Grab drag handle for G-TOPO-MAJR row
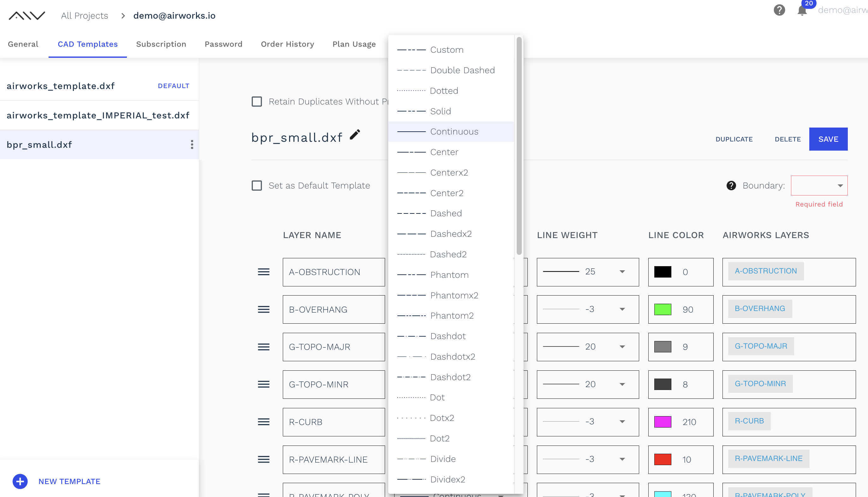 (x=264, y=347)
